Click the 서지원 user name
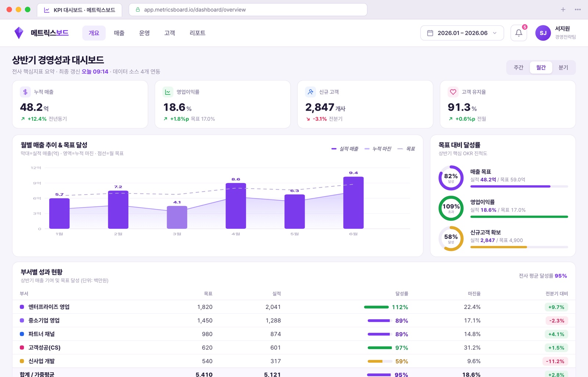 click(x=562, y=29)
